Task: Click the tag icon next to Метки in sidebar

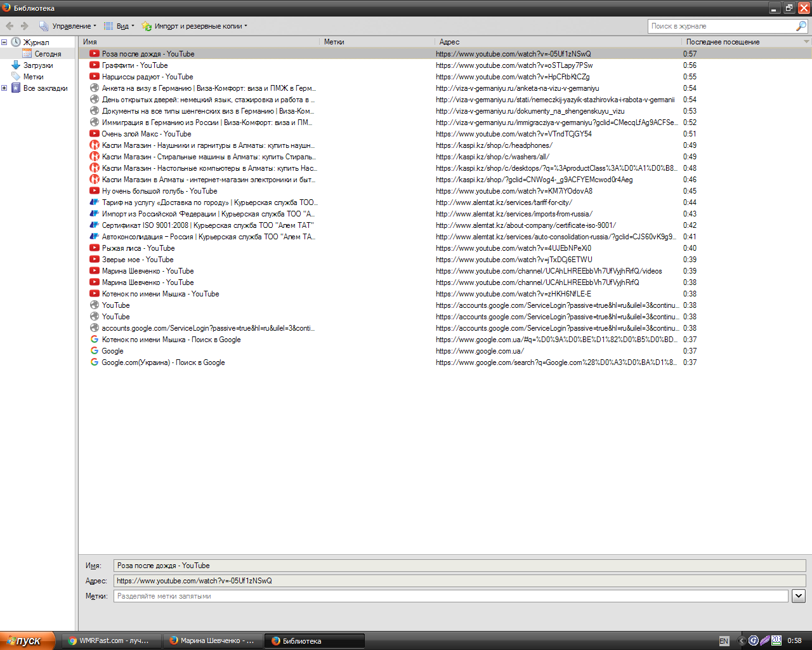Action: pos(16,77)
